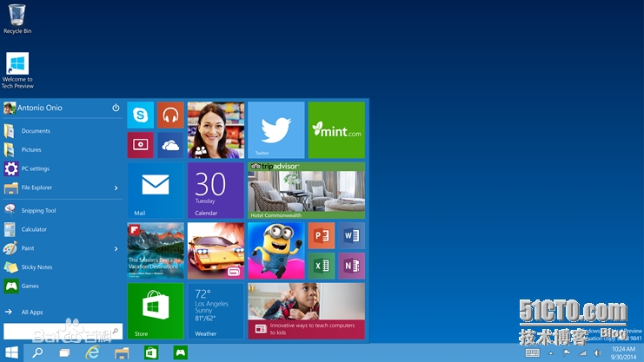The width and height of the screenshot is (644, 362).
Task: Open Pictures from the Start menu
Action: (63, 150)
